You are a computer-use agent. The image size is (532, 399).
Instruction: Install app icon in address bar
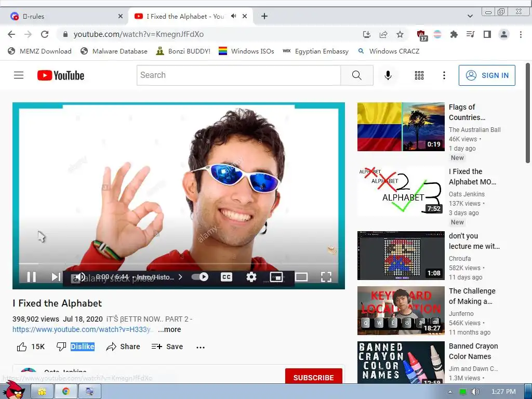(x=366, y=34)
